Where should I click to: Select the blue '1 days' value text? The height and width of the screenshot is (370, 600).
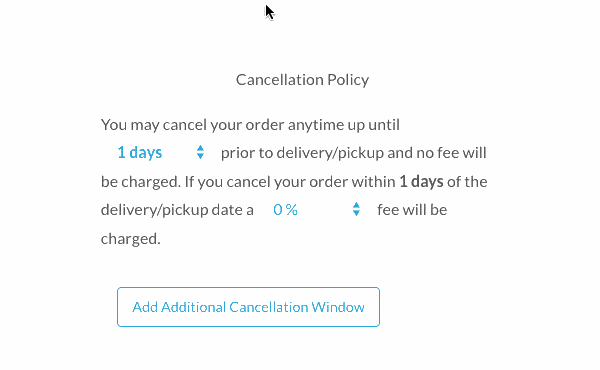pos(140,153)
